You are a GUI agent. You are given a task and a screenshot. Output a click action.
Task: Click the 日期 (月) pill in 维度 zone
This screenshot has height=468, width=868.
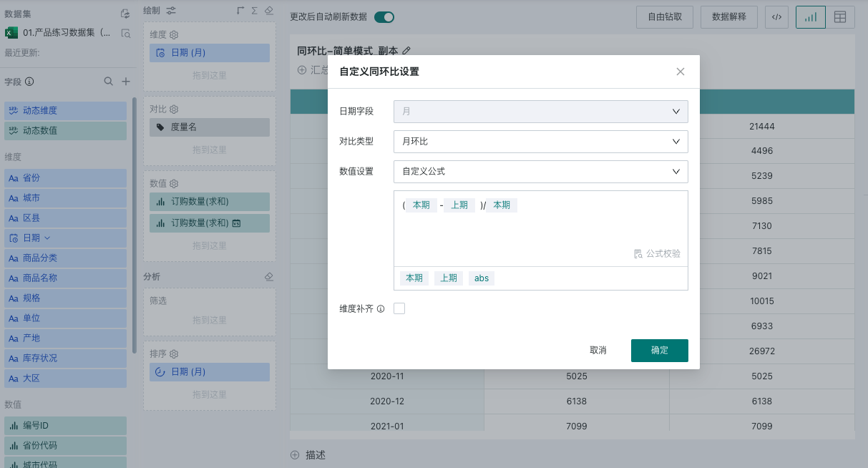(x=210, y=53)
